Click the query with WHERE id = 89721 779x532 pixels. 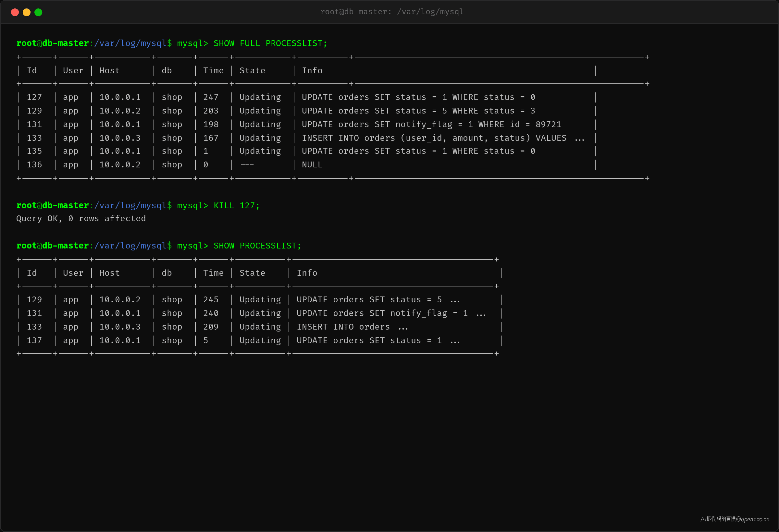click(x=431, y=125)
